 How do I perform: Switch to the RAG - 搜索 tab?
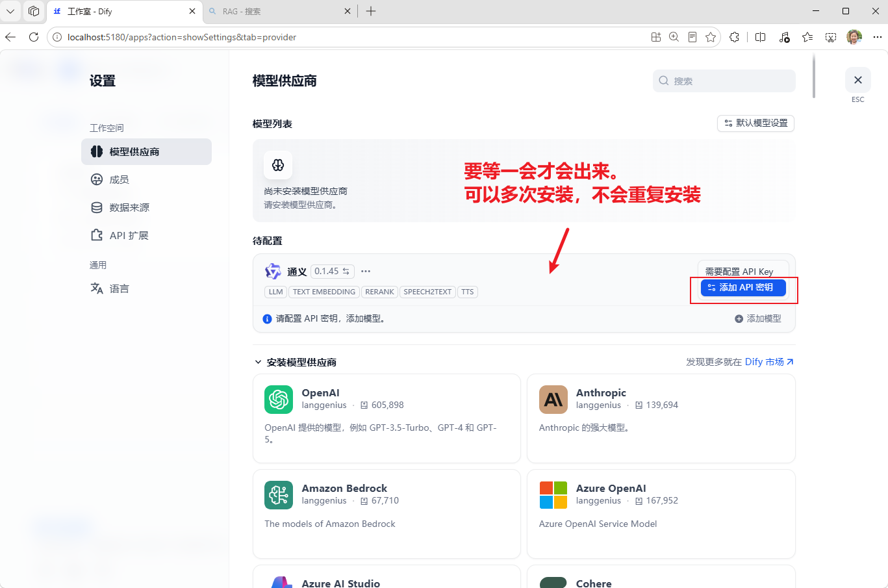point(279,11)
